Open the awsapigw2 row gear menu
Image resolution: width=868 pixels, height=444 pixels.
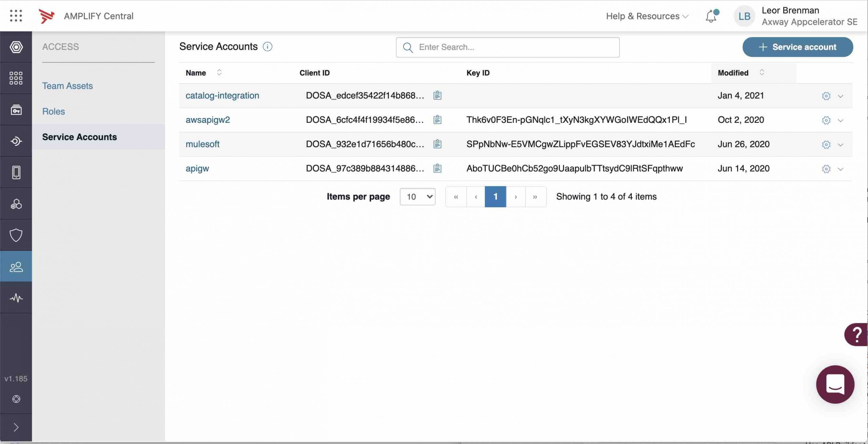click(826, 120)
